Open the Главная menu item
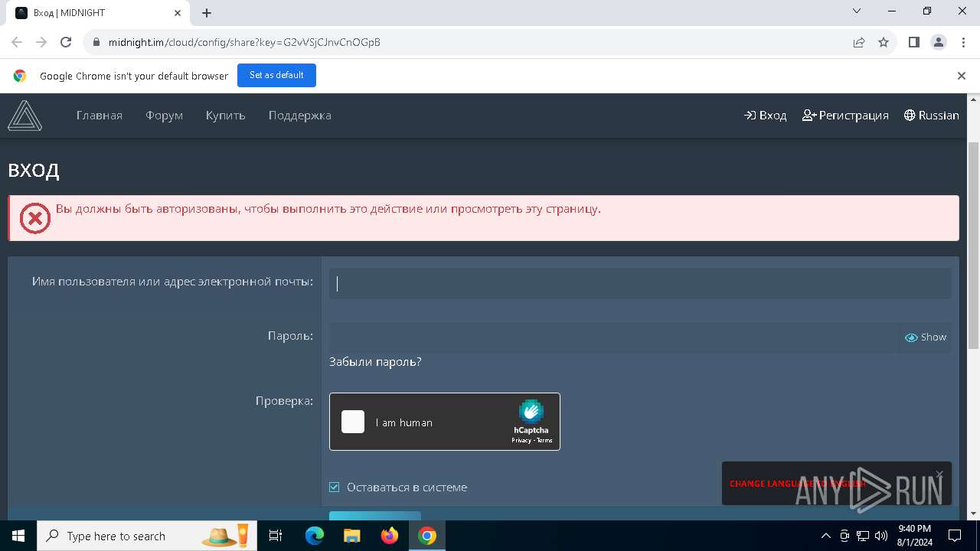This screenshot has height=551, width=980. coord(100,116)
